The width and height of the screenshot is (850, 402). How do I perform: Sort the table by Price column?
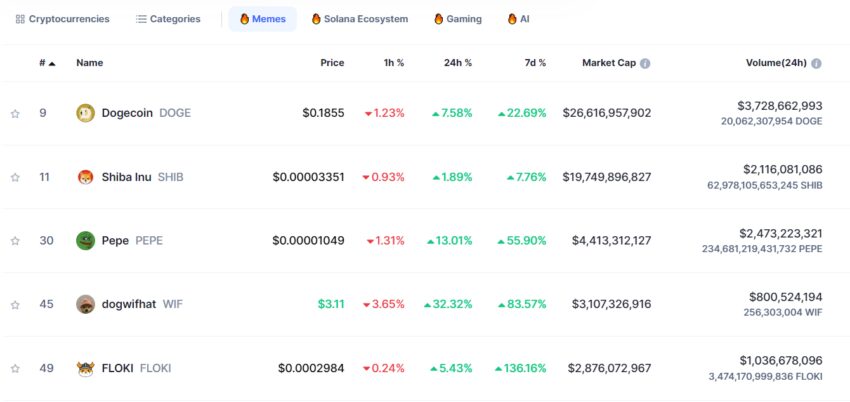[332, 63]
